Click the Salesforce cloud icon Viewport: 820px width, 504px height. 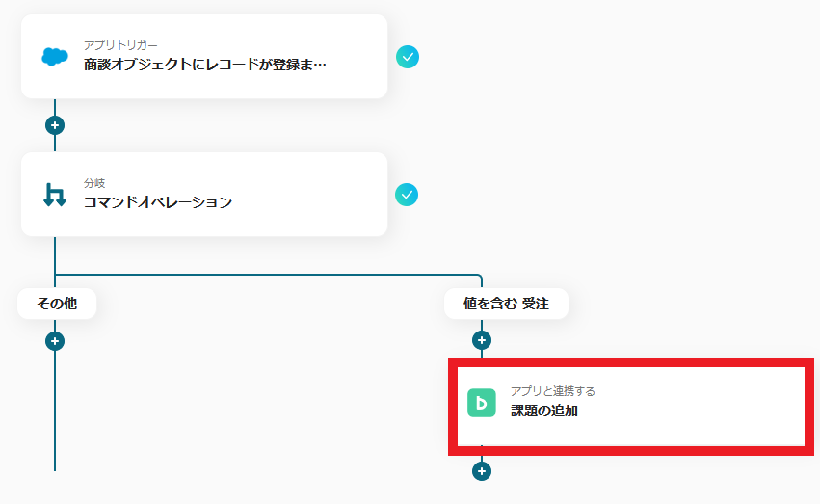[x=55, y=57]
